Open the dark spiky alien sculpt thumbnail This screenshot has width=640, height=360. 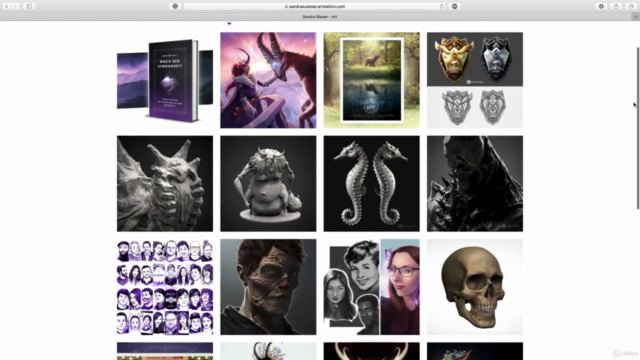(x=475, y=184)
